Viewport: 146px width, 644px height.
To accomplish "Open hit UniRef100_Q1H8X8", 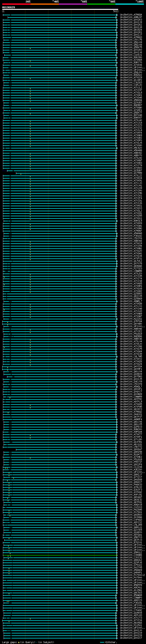I will tap(131, 612).
